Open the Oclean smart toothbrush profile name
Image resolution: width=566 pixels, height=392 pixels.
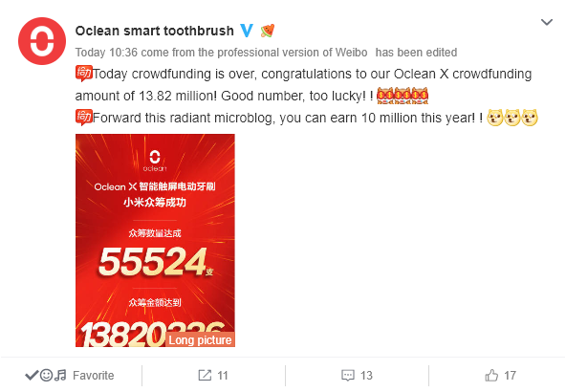coord(155,31)
